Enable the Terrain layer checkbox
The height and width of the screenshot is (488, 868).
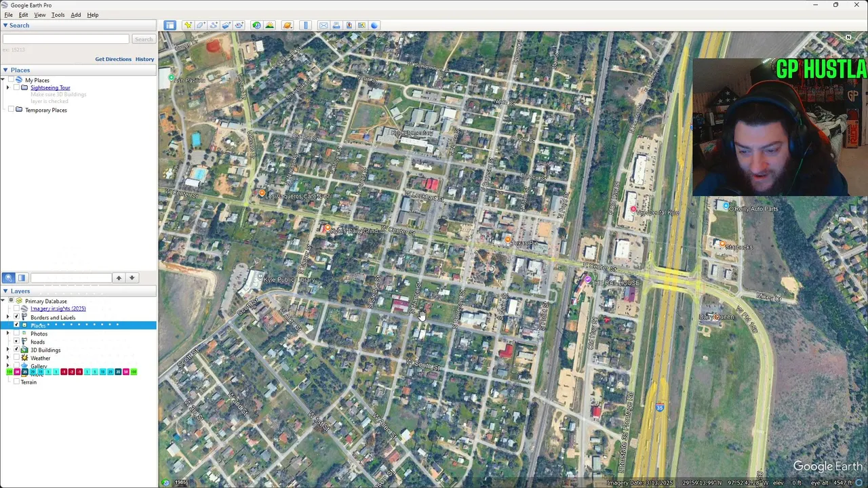(x=16, y=382)
